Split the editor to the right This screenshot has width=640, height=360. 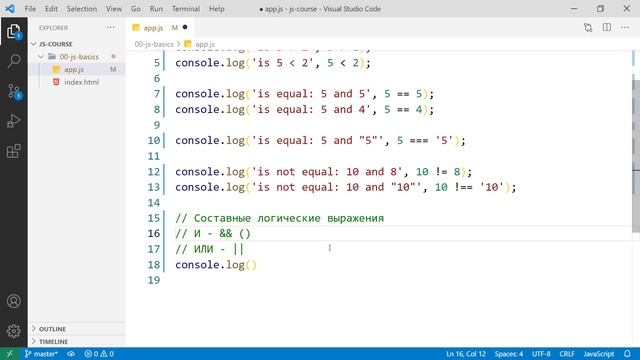coord(607,27)
